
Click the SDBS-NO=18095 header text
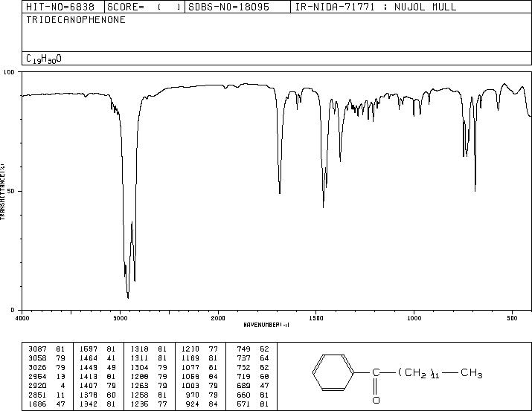(x=228, y=7)
